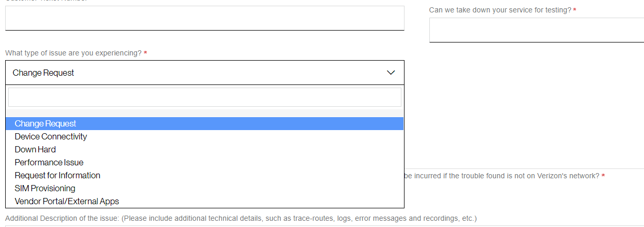Choose 'Request for Information' entry
644x227 pixels.
click(57, 175)
